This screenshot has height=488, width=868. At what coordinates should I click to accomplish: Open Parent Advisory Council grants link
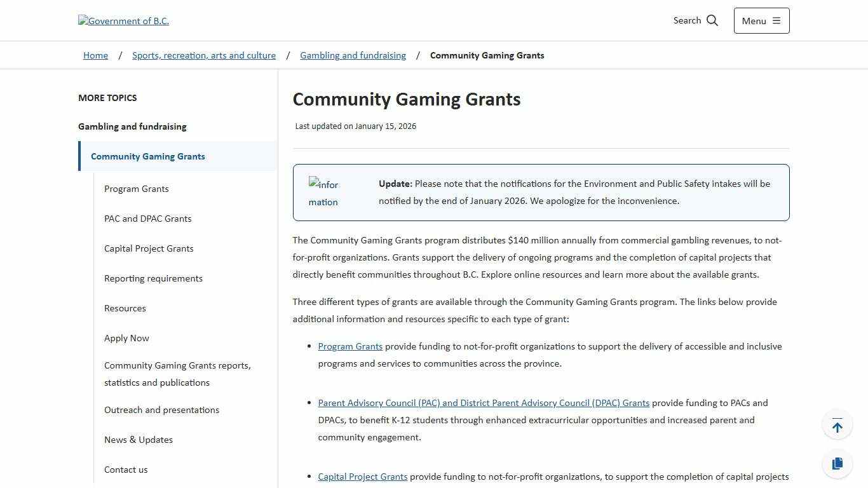coord(484,402)
